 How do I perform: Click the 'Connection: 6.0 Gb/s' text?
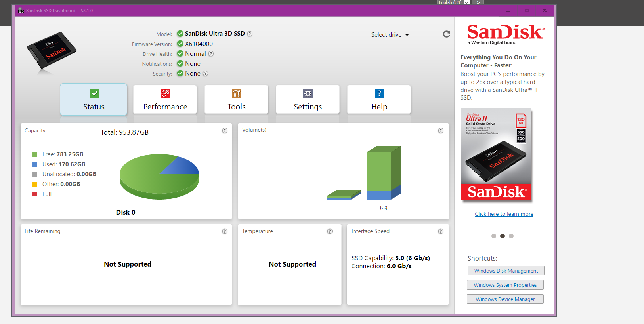tap(382, 266)
